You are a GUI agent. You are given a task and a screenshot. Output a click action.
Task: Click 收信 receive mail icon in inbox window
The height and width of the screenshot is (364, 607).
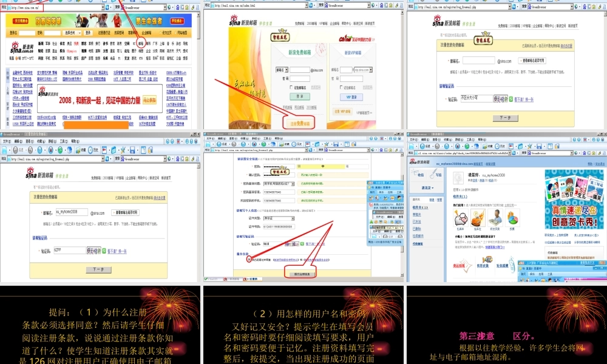[x=418, y=174]
